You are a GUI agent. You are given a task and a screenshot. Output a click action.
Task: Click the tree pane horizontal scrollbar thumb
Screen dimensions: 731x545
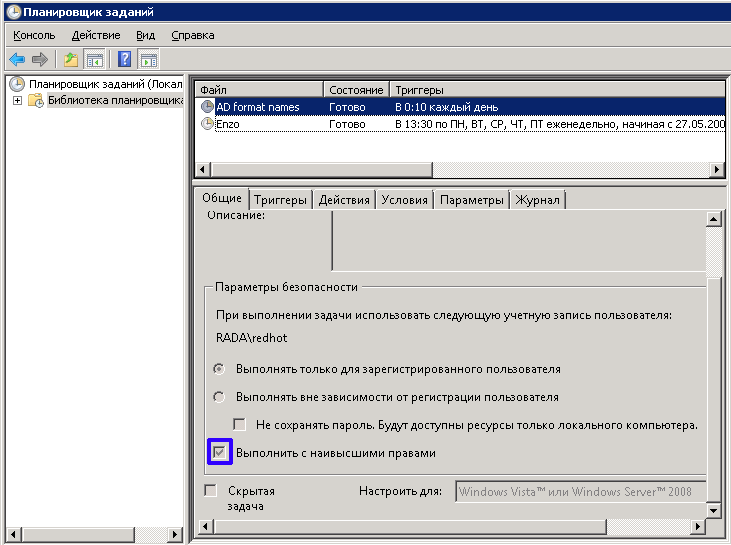point(78,534)
